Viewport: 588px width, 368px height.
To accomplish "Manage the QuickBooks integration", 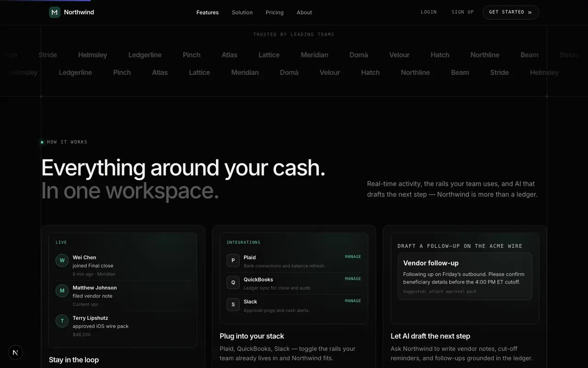I will 353,279.
